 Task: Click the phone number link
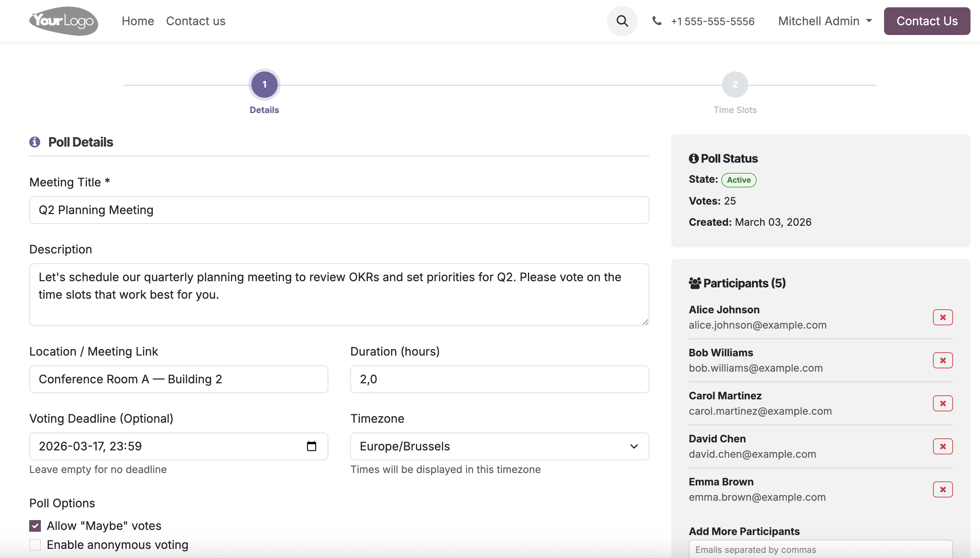712,22
